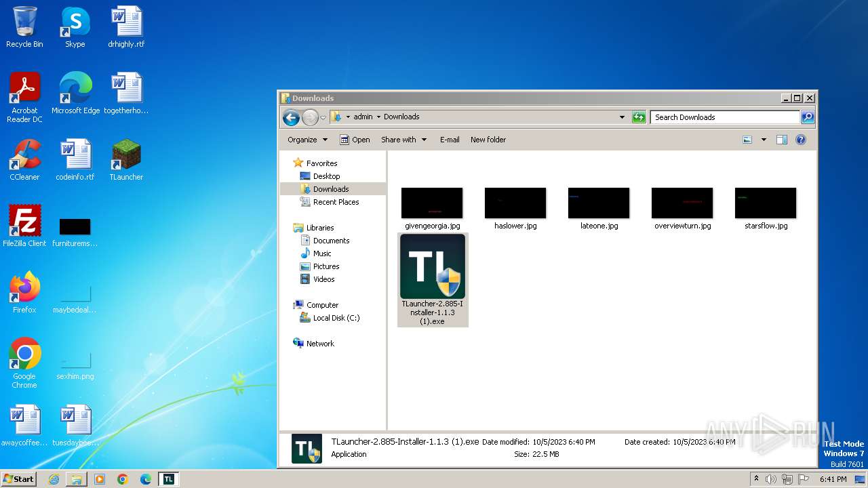Open the Share with dropdown
Screen dimensions: 868x488
coord(403,140)
